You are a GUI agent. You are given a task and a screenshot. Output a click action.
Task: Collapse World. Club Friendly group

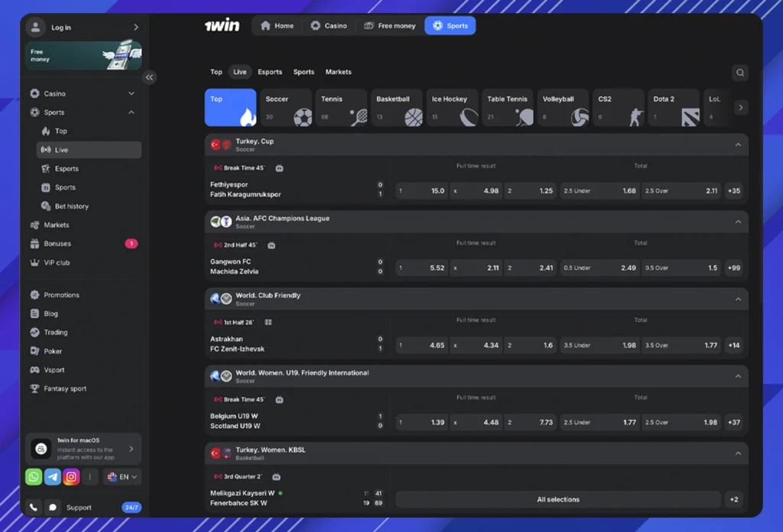(x=738, y=299)
